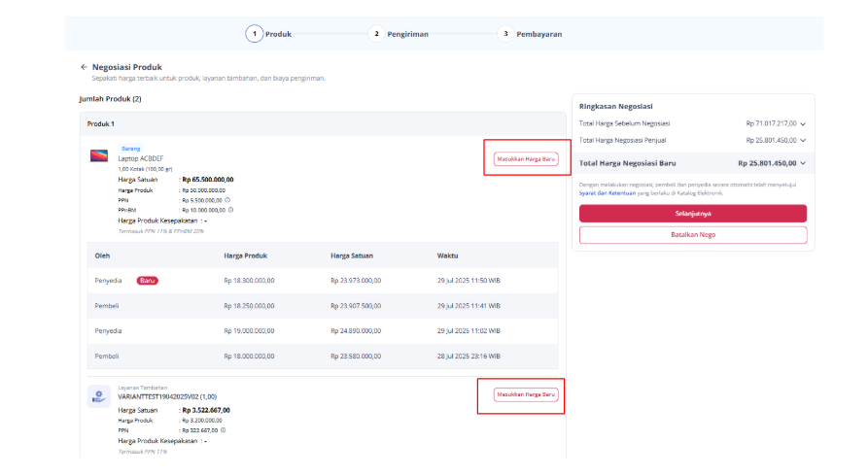Click Masukkan Harga Baru for Laptop ACBDEF

(526, 159)
